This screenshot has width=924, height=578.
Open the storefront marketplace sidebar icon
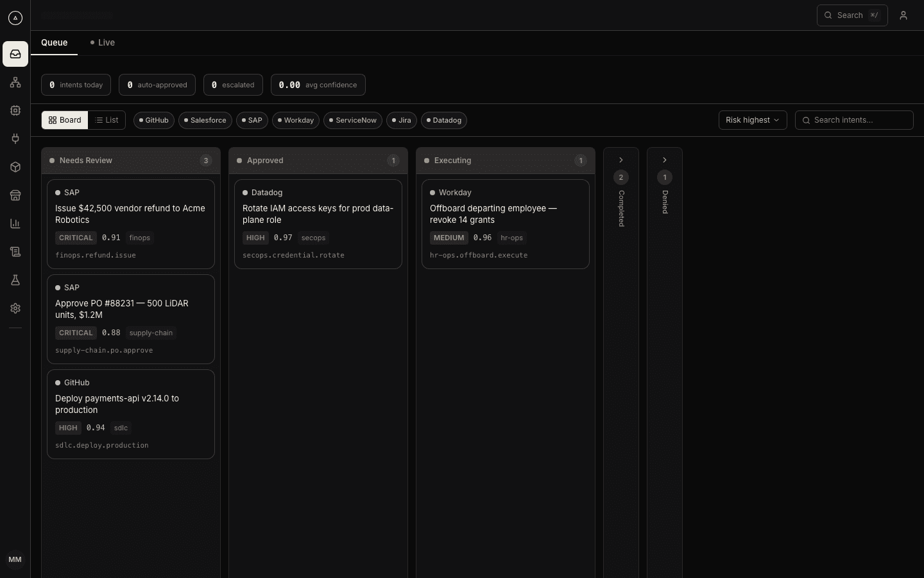coord(15,195)
